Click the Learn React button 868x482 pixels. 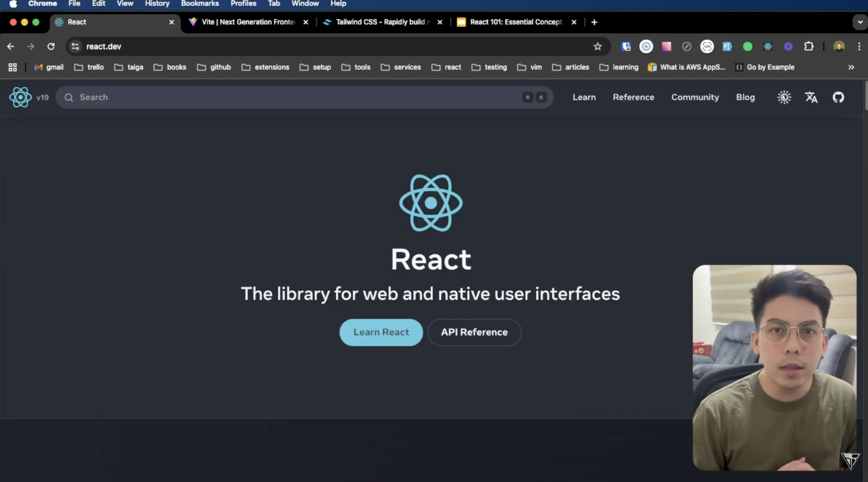click(x=381, y=332)
